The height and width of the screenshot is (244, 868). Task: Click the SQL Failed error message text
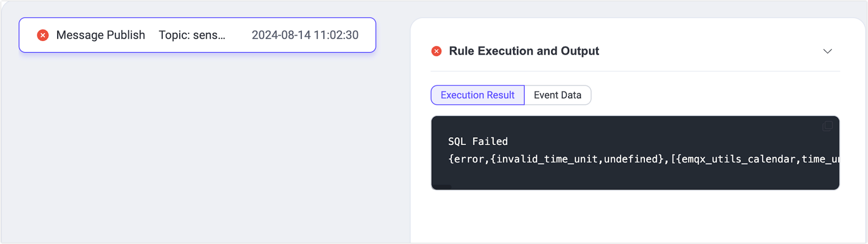pyautogui.click(x=478, y=141)
